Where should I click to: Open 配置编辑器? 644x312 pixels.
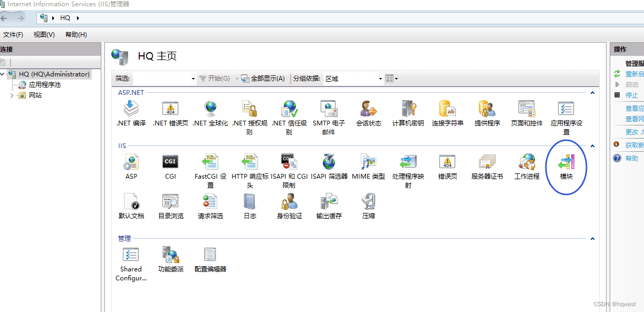point(210,259)
